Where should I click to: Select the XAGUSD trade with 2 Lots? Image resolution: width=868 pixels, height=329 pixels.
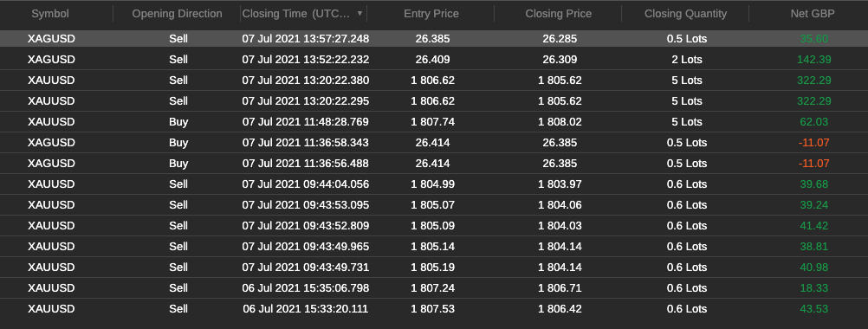click(434, 59)
